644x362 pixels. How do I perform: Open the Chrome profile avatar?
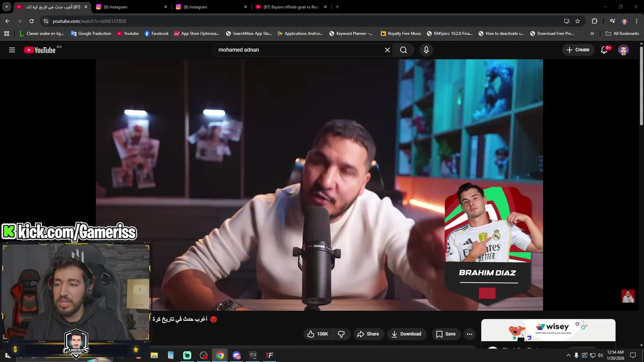pyautogui.click(x=624, y=21)
